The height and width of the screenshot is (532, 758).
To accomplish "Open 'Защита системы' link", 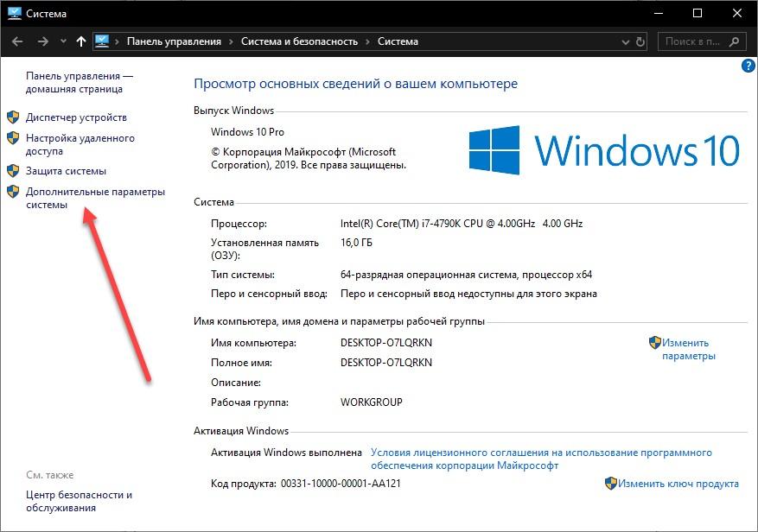I will [66, 171].
